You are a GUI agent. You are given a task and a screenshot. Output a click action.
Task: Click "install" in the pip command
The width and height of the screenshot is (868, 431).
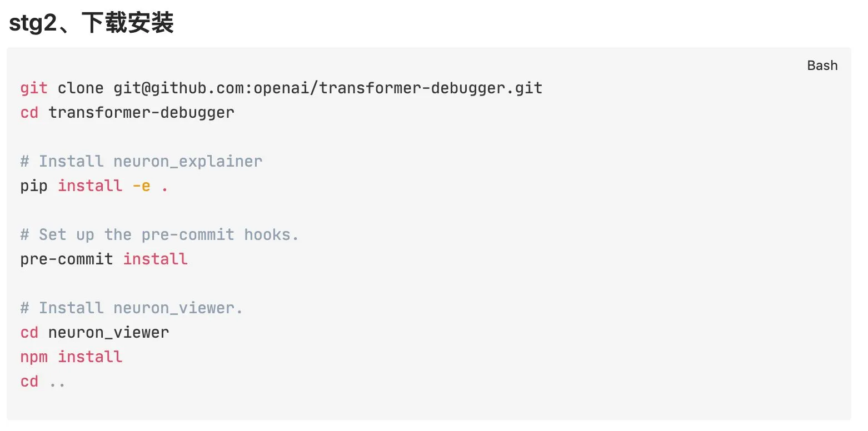[90, 186]
